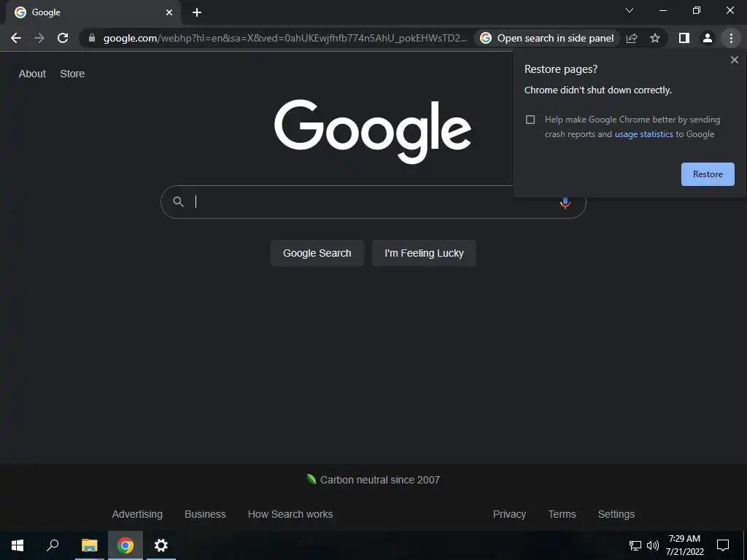This screenshot has height=560, width=747.
Task: Open the Business footer link
Action: 205,514
